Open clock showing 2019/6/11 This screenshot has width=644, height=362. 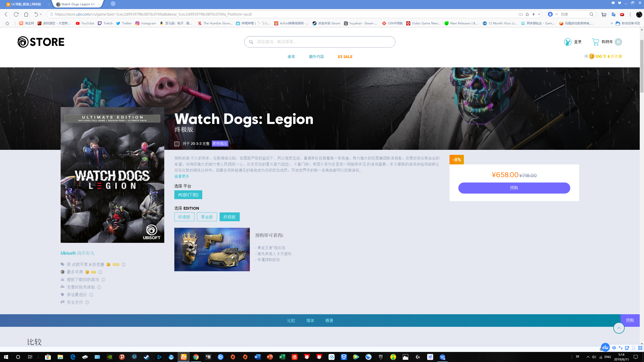pos(621,357)
